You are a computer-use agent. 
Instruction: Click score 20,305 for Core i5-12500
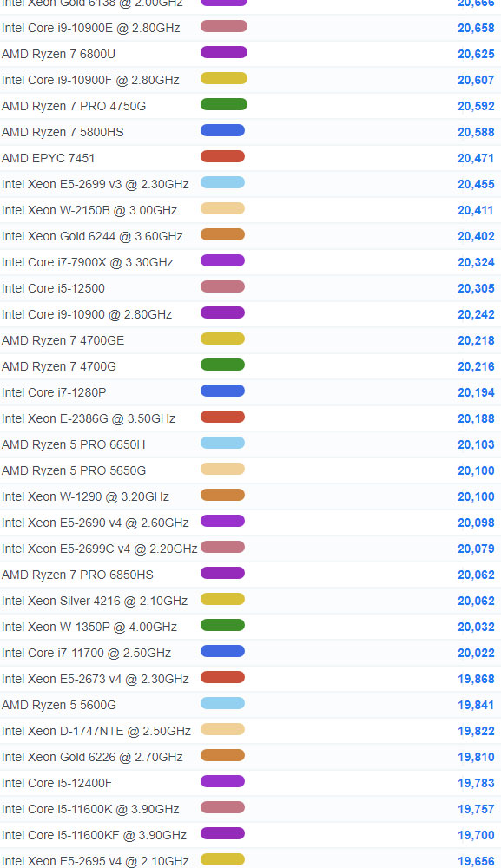[x=476, y=288]
